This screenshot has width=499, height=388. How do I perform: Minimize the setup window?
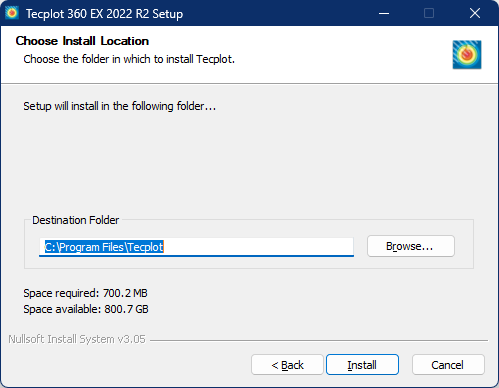(384, 13)
